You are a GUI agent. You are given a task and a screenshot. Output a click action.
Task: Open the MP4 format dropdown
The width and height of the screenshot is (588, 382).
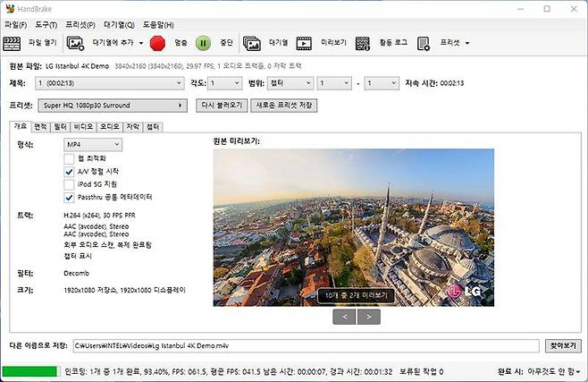(93, 144)
